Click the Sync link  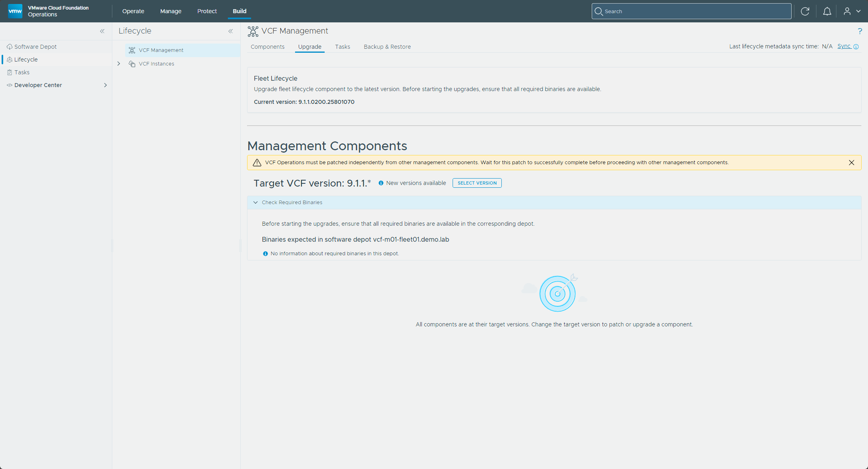844,46
